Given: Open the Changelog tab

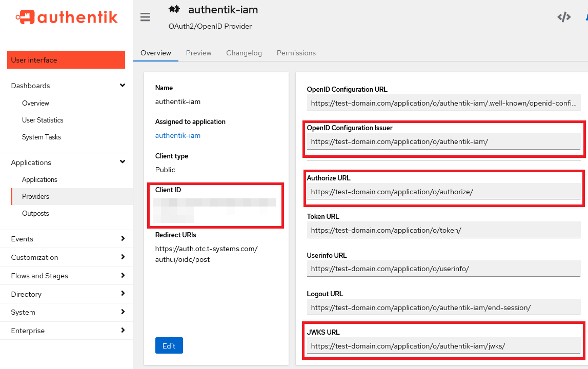Looking at the screenshot, I should (x=244, y=53).
